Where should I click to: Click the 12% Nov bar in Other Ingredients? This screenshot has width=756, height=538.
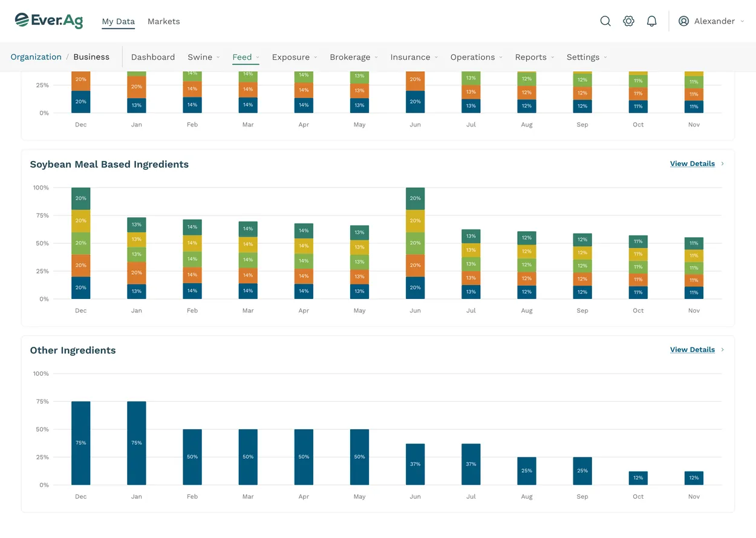pos(694,478)
